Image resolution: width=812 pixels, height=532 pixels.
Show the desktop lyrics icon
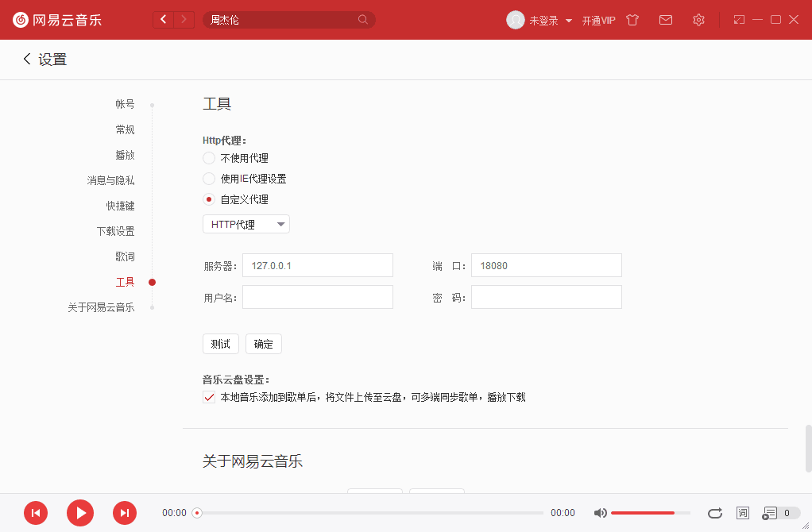pos(743,513)
